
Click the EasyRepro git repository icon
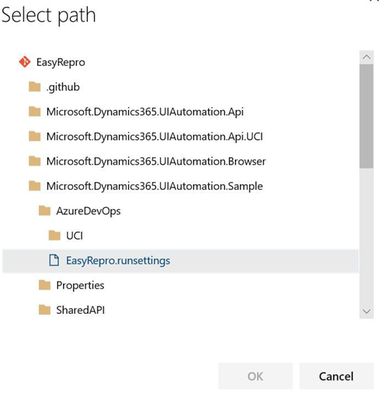25,62
